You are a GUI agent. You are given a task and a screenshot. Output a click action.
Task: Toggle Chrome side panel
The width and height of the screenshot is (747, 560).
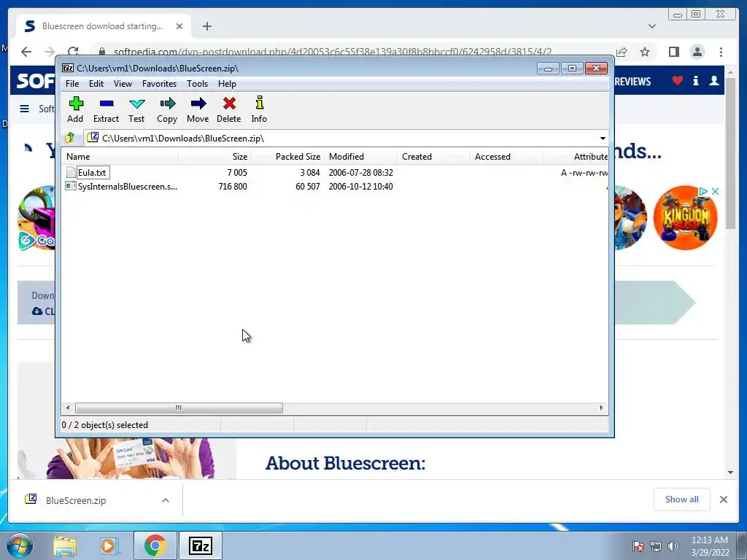pyautogui.click(x=673, y=52)
